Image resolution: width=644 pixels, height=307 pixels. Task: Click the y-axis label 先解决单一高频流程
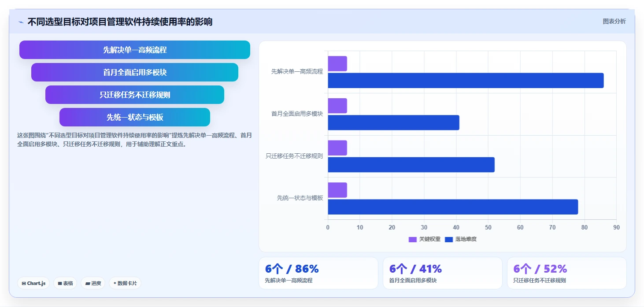[x=297, y=71]
